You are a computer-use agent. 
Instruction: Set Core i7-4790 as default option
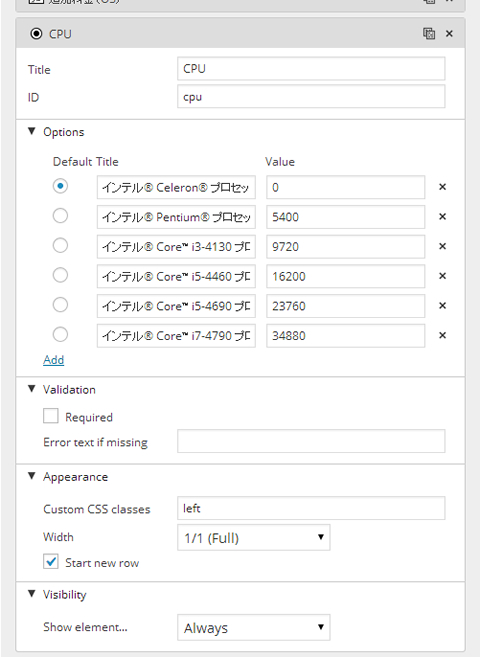60,335
